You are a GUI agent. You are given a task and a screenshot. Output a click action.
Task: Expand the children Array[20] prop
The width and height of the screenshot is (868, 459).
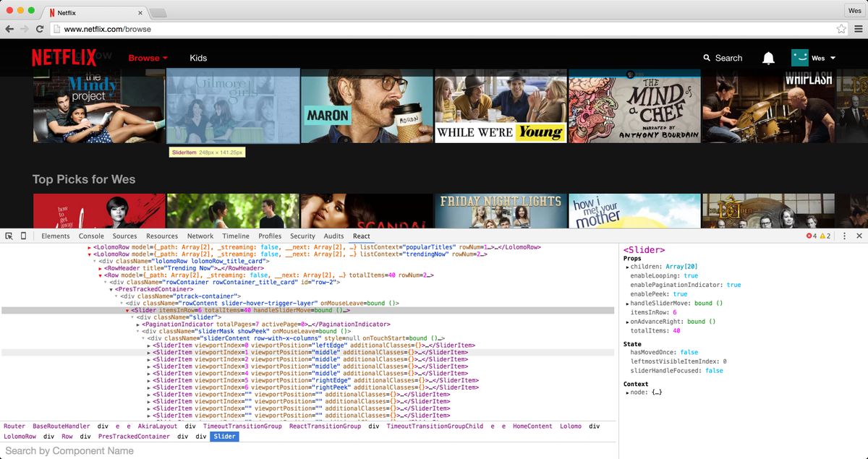click(627, 267)
